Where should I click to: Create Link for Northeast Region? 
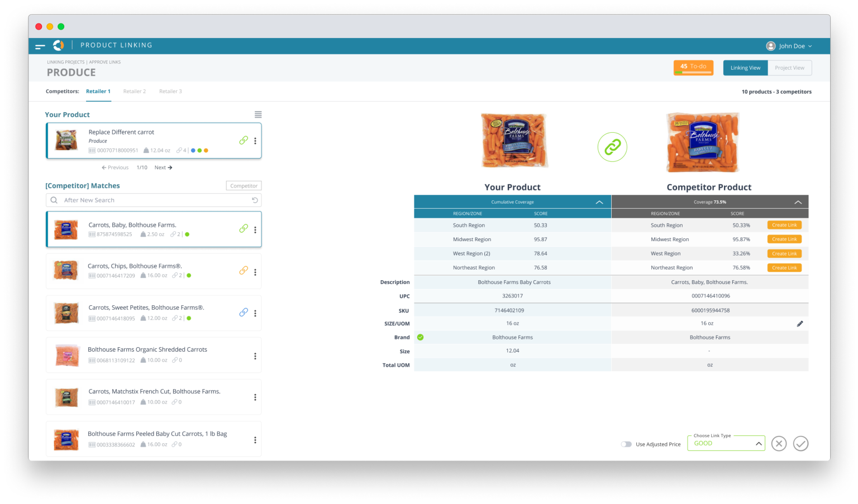pyautogui.click(x=784, y=268)
